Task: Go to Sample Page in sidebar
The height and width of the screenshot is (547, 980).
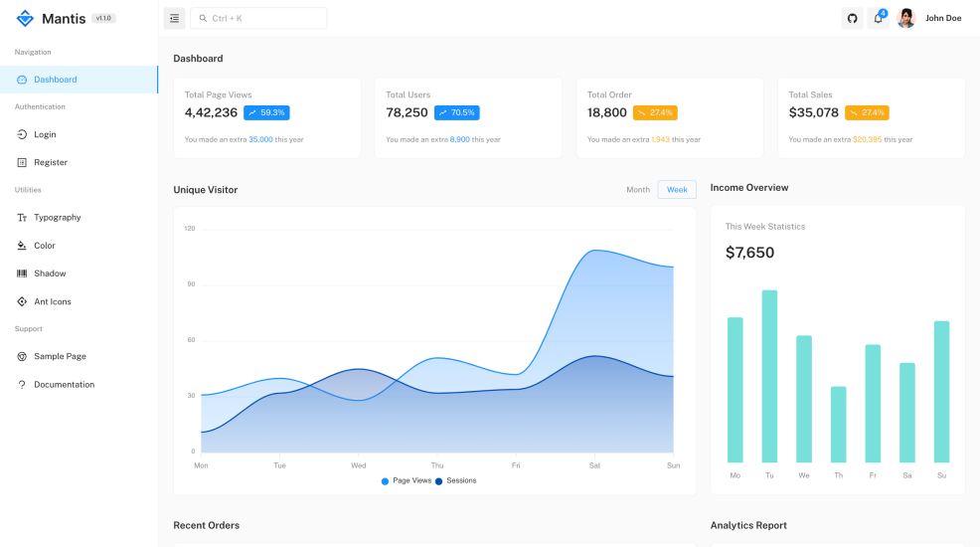Action: pyautogui.click(x=60, y=356)
